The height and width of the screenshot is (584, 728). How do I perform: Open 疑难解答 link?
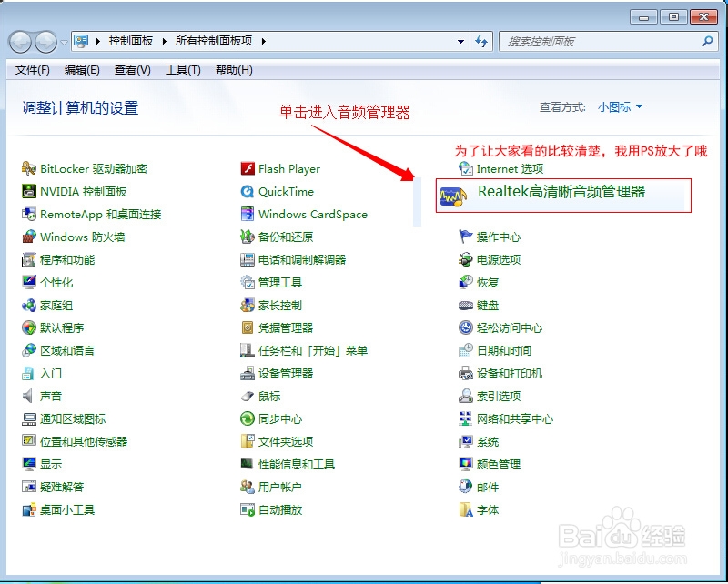point(62,487)
